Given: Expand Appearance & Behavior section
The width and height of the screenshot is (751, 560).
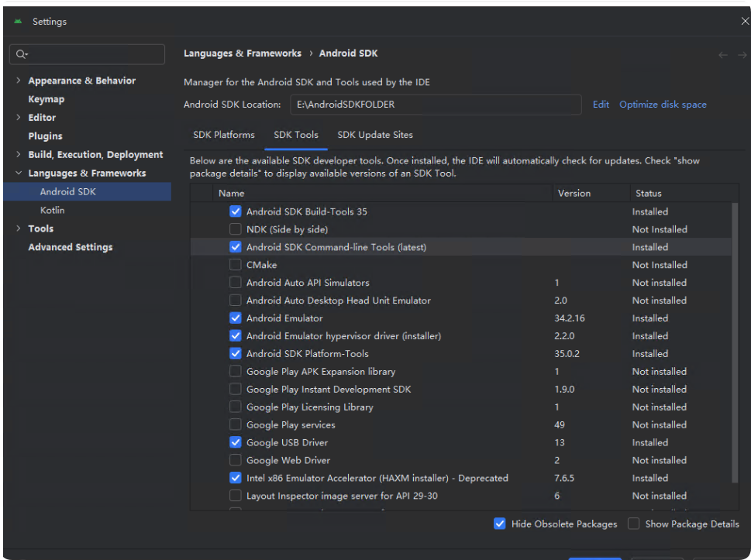Looking at the screenshot, I should coord(18,81).
